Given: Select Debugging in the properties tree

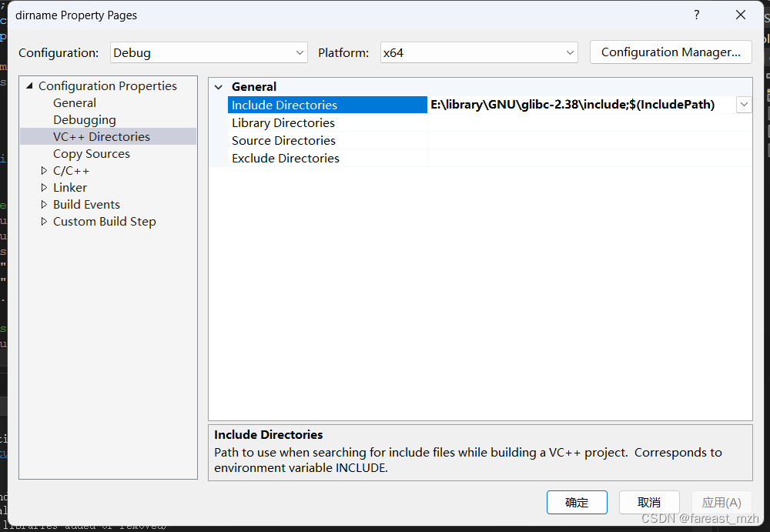Looking at the screenshot, I should 85,119.
